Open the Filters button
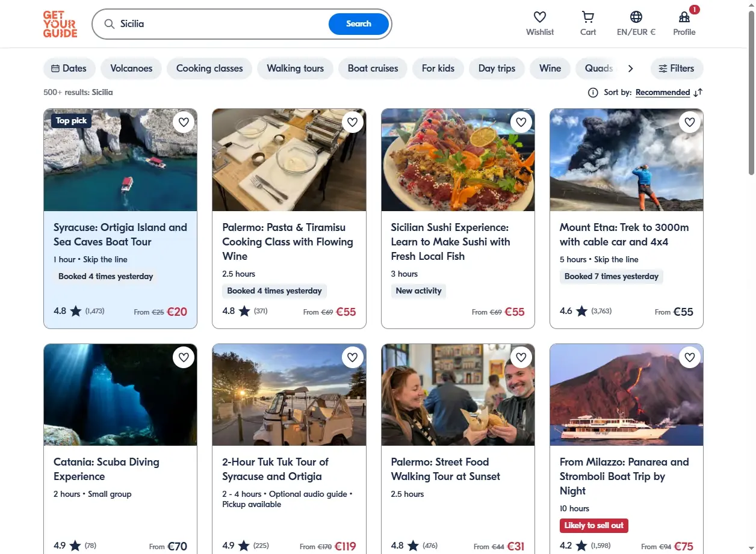This screenshot has height=554, width=756. pos(677,69)
